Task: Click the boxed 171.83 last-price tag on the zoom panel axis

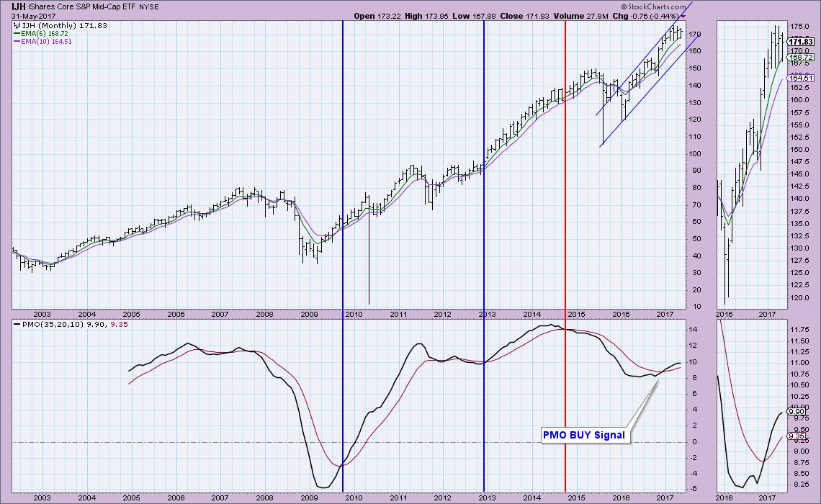Action: coord(801,42)
